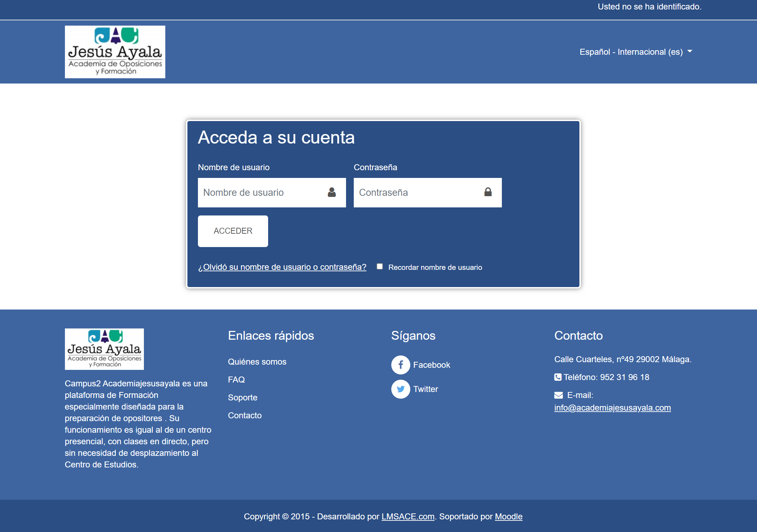This screenshot has width=757, height=532.
Task: Click the Twitter bird icon
Action: coord(400,389)
